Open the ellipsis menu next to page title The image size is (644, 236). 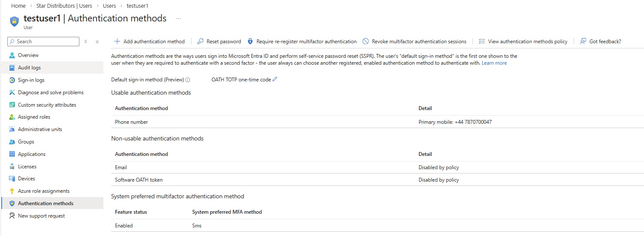click(178, 18)
